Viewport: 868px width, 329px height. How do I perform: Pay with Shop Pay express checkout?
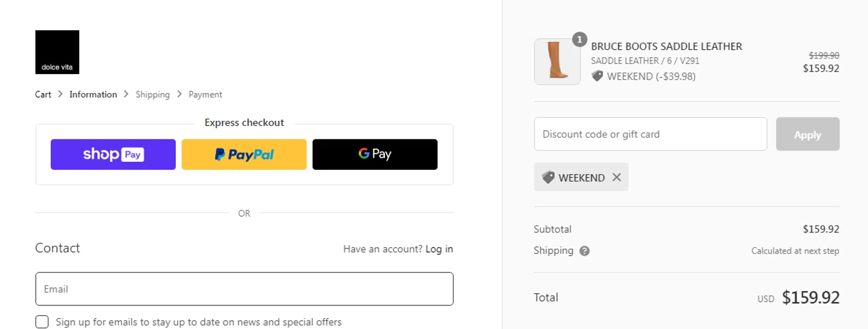coord(113,154)
